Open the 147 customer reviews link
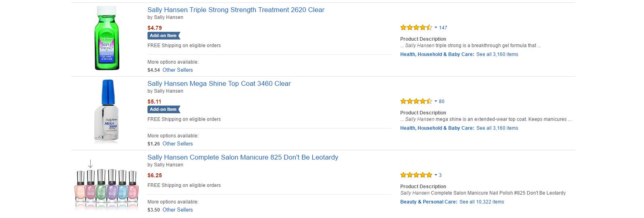This screenshot has width=644, height=218. click(x=443, y=28)
